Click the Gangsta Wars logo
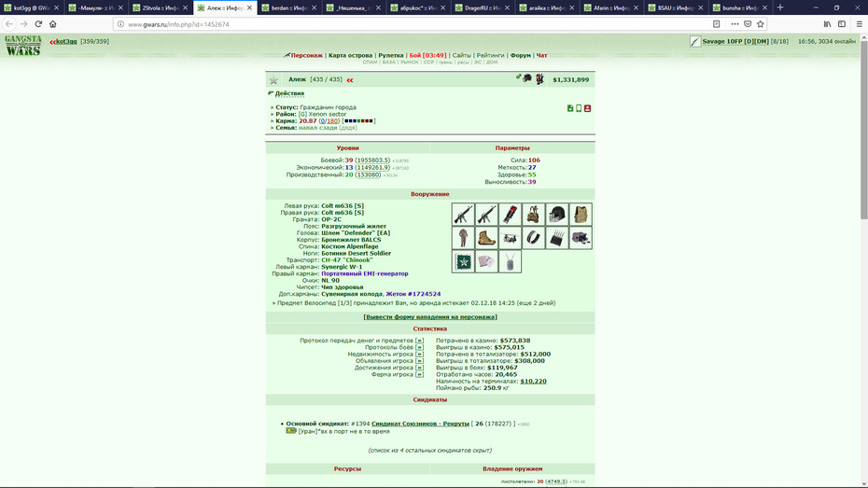Image resolution: width=868 pixels, height=488 pixels. 23,46
